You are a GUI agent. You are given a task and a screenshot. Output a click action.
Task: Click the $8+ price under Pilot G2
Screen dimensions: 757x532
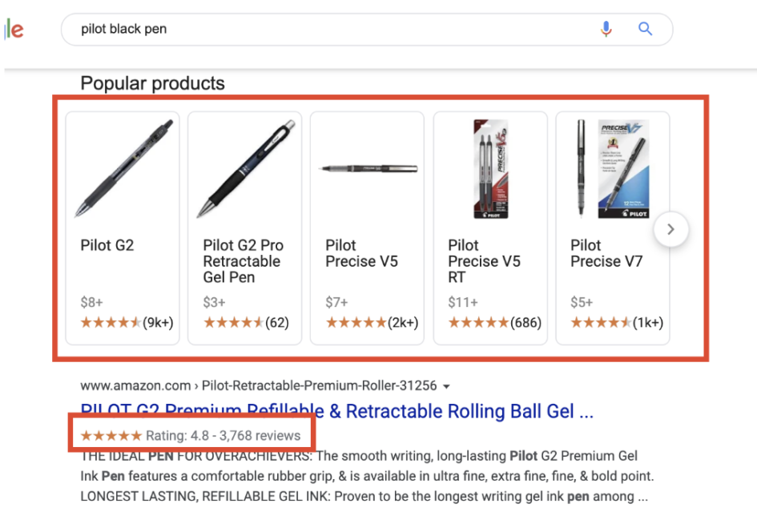point(91,302)
